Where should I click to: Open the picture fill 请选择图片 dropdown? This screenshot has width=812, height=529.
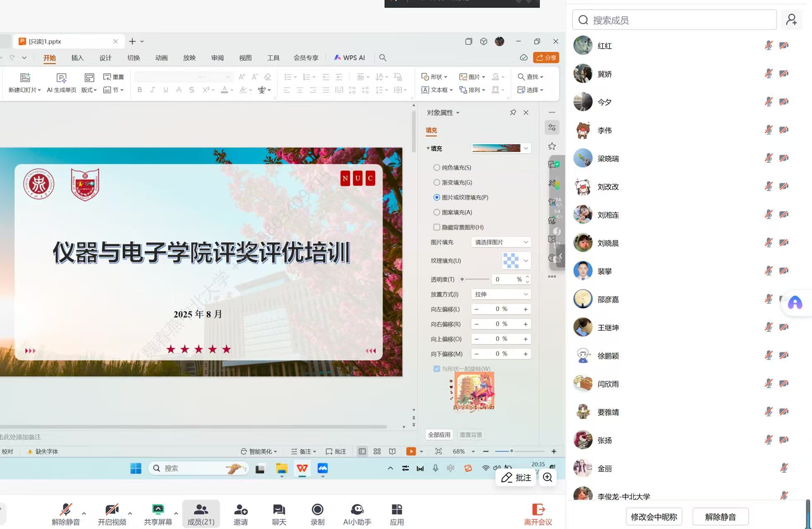pyautogui.click(x=501, y=242)
